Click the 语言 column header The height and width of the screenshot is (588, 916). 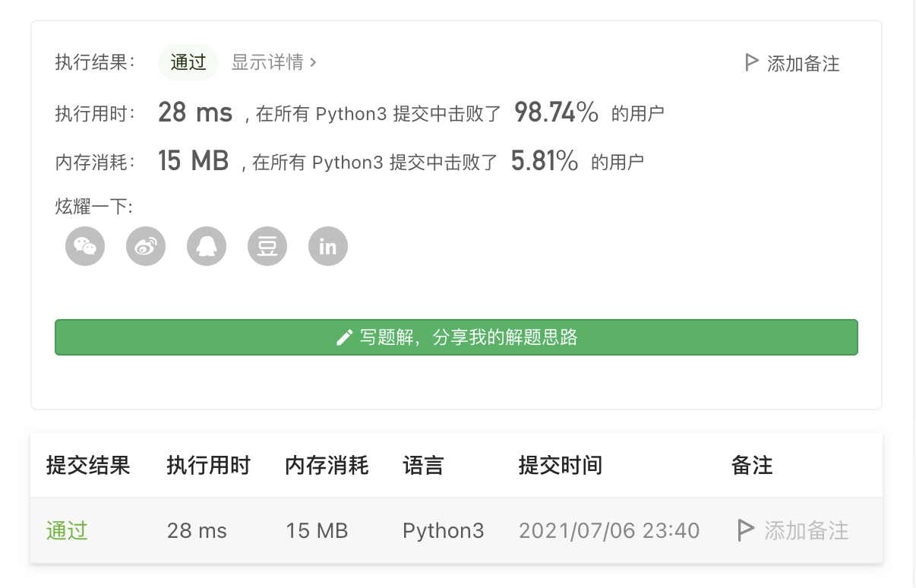click(423, 465)
